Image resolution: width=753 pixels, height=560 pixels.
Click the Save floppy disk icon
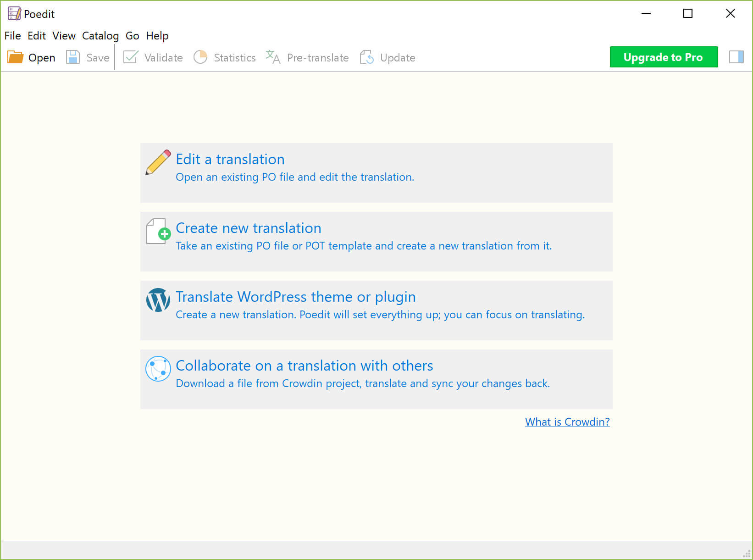pos(73,57)
